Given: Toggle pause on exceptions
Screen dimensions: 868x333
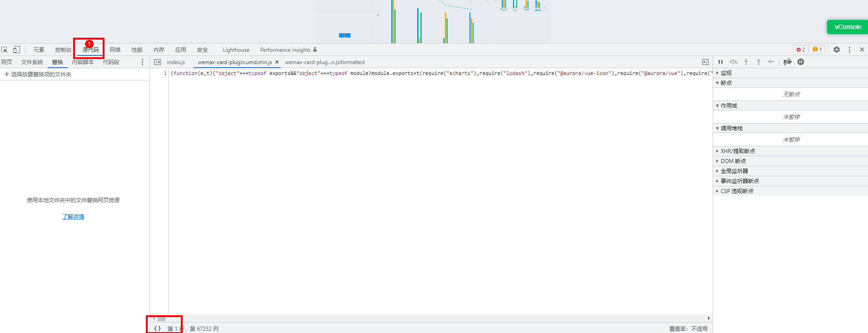Looking at the screenshot, I should coord(801,62).
